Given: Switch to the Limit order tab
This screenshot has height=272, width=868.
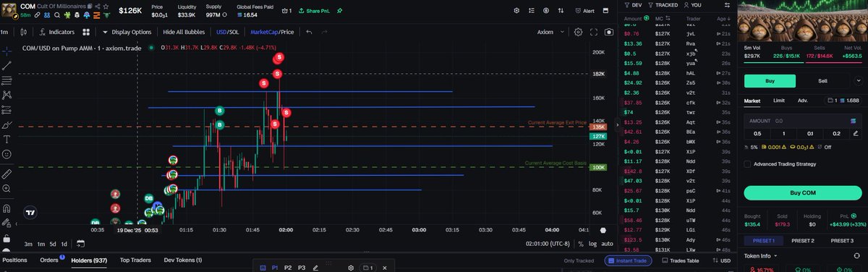Looking at the screenshot, I should tap(779, 101).
